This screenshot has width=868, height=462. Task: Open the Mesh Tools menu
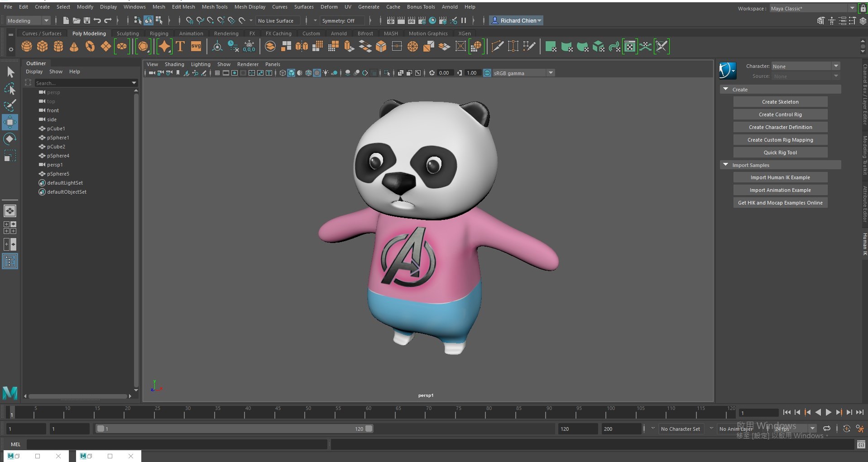215,7
